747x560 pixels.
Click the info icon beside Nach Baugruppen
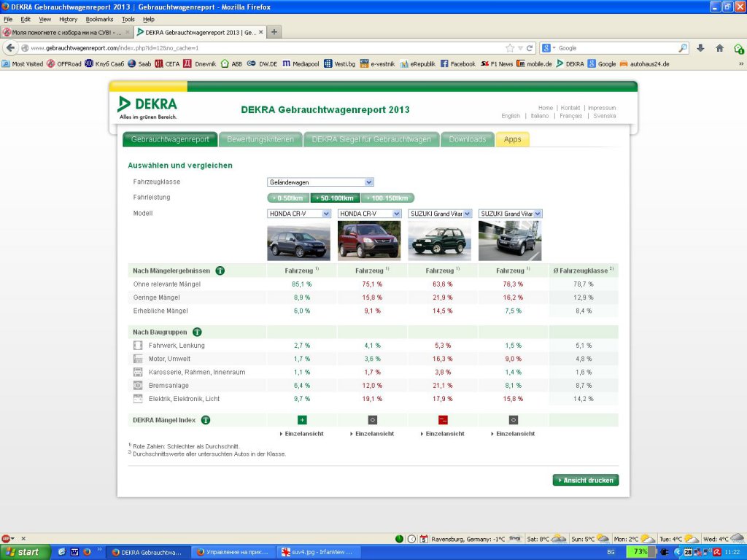pos(197,332)
